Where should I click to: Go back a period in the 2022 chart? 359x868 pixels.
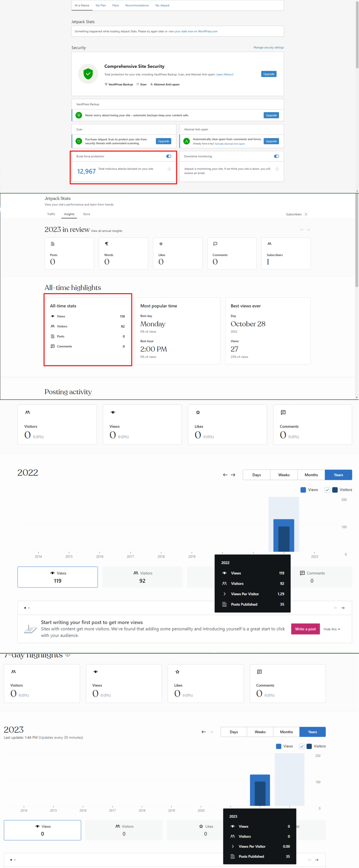[225, 475]
